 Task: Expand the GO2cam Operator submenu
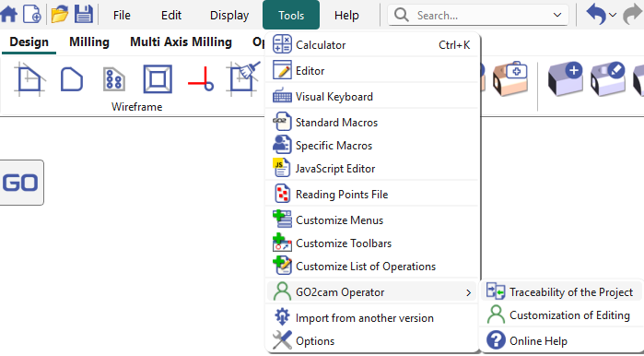pyautogui.click(x=372, y=292)
